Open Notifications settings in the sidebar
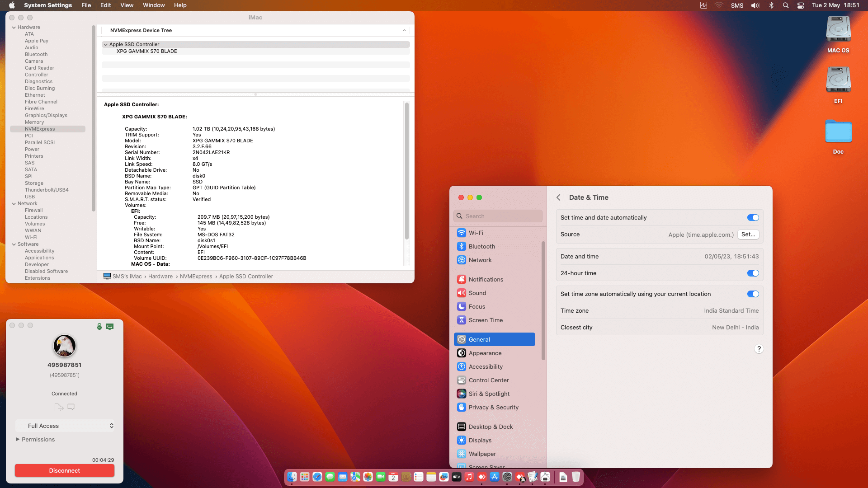 point(495,280)
